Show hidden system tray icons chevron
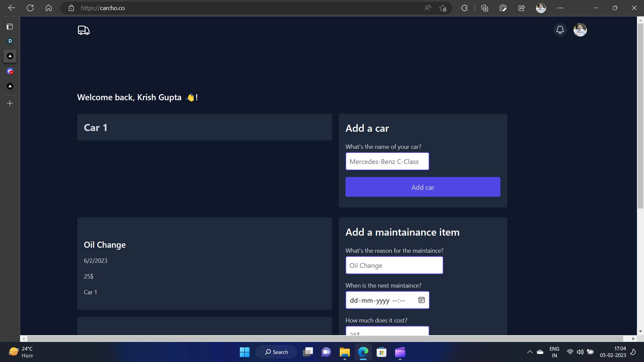Image resolution: width=644 pixels, height=362 pixels. point(530,352)
